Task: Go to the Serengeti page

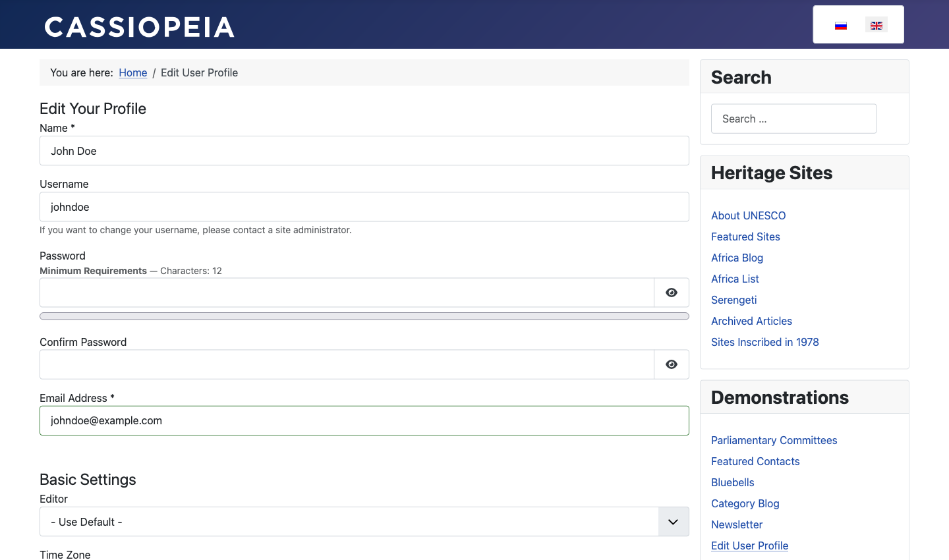Action: pos(733,300)
